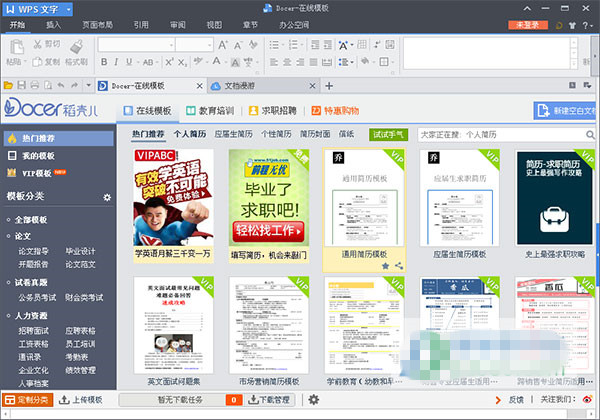Click the orange 未登录 login button

click(x=528, y=25)
